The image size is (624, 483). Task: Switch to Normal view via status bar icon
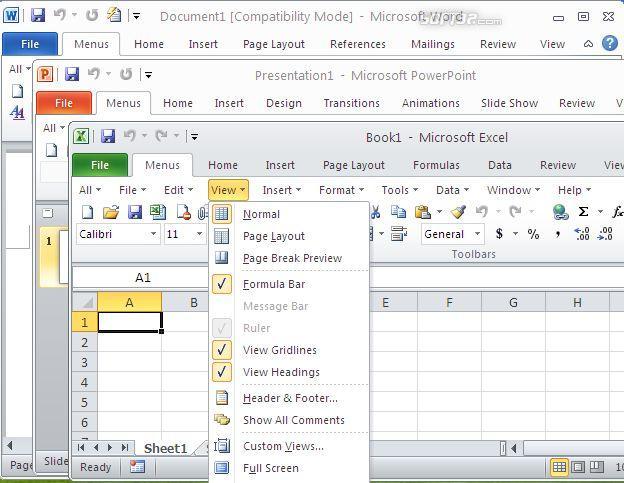click(x=559, y=467)
